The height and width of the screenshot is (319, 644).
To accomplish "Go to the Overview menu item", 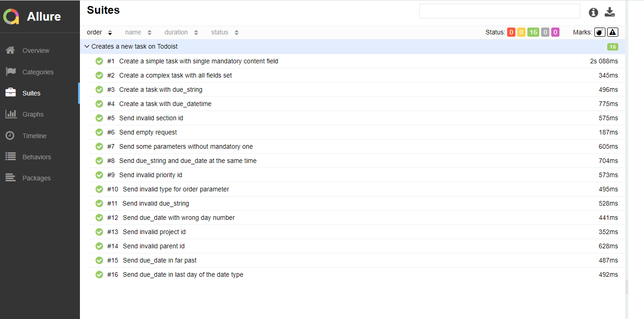I will tap(36, 50).
